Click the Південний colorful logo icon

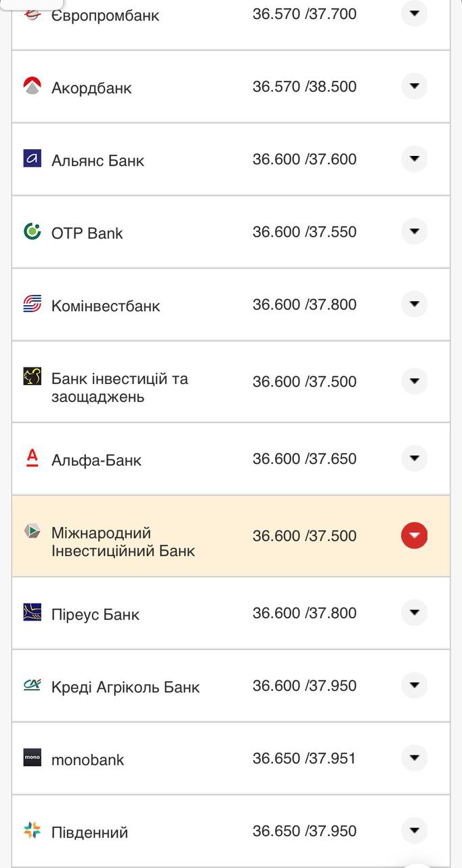coord(31,829)
